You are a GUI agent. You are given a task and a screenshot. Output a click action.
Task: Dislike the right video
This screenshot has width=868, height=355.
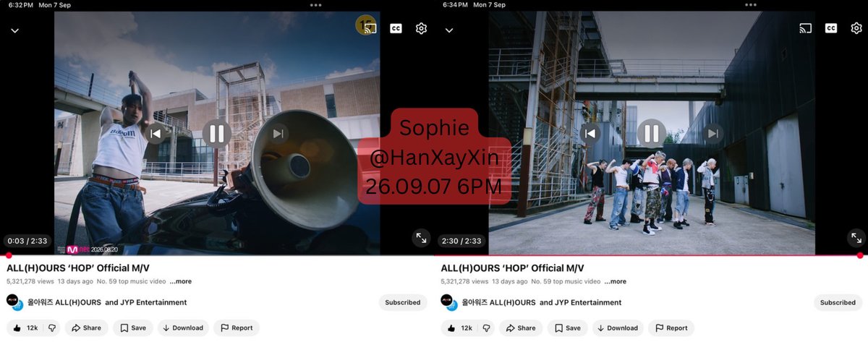[x=486, y=328]
